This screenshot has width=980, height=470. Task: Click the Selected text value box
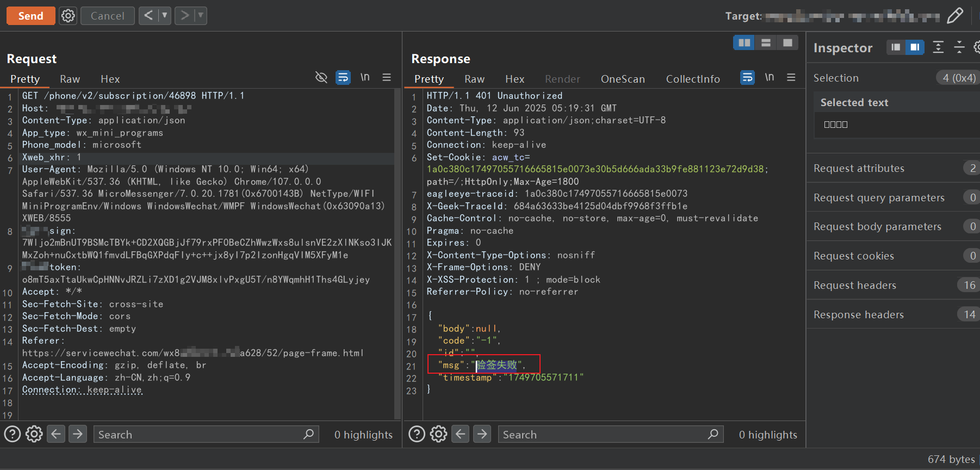pyautogui.click(x=897, y=125)
